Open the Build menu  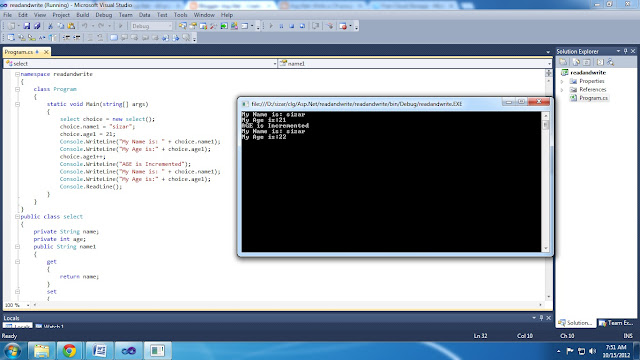pyautogui.click(x=82, y=15)
